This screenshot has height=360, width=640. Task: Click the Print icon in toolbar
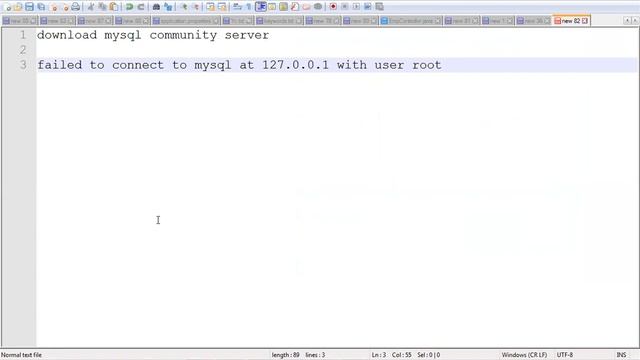pos(76,7)
